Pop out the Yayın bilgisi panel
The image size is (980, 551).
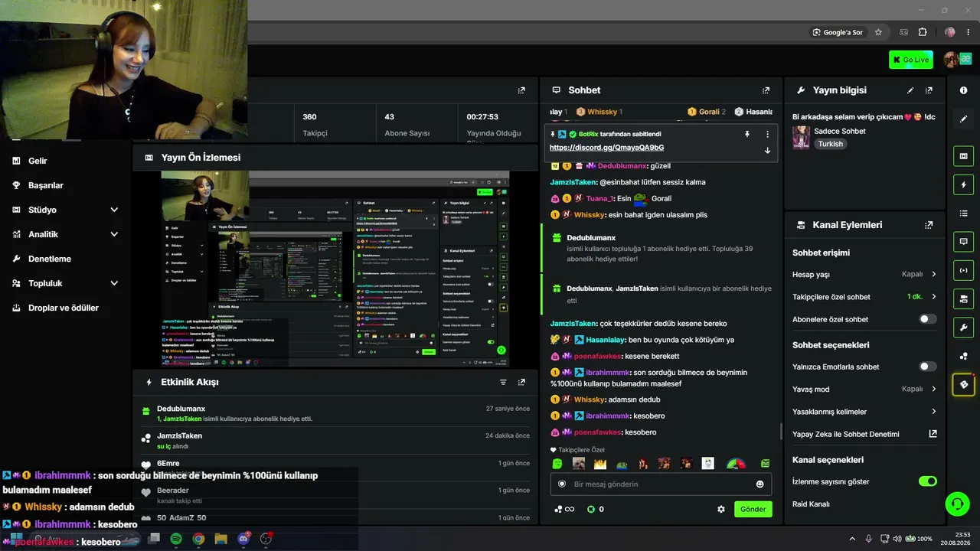[929, 90]
